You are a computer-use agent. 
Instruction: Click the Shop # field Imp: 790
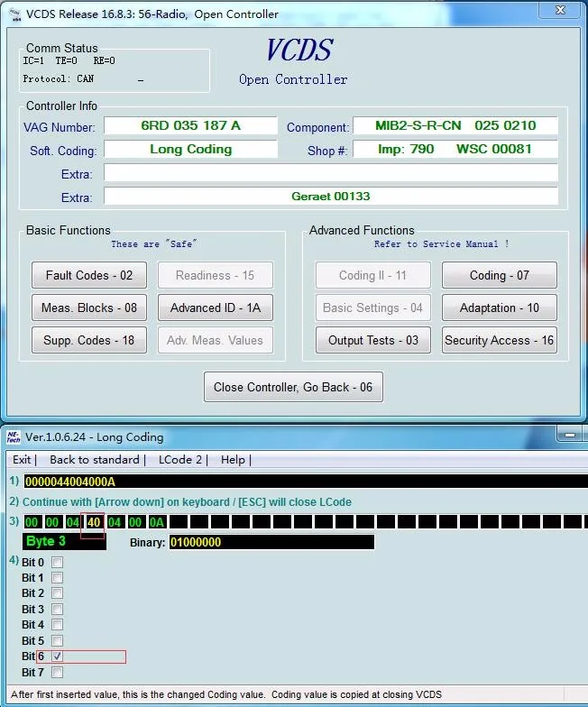[455, 149]
